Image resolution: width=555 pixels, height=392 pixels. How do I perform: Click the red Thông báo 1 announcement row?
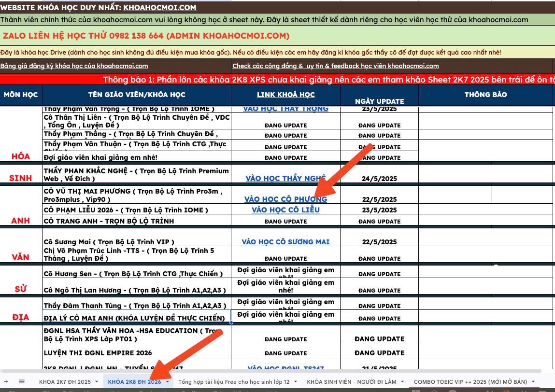point(277,79)
